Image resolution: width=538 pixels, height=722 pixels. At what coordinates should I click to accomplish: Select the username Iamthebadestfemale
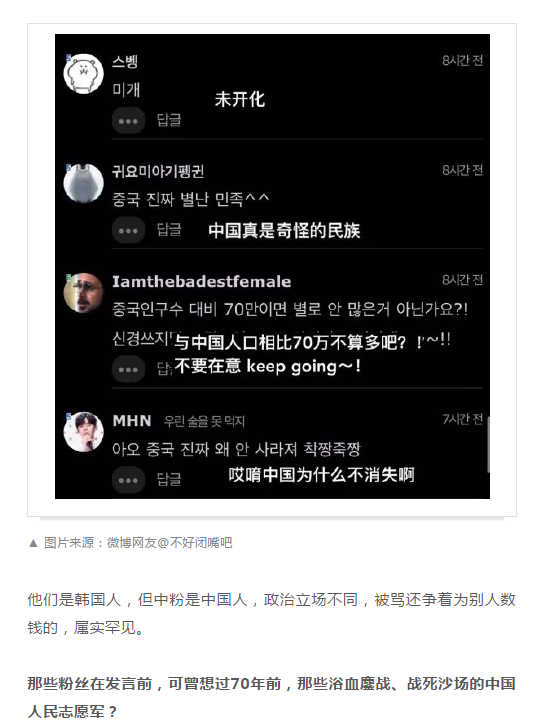(202, 281)
